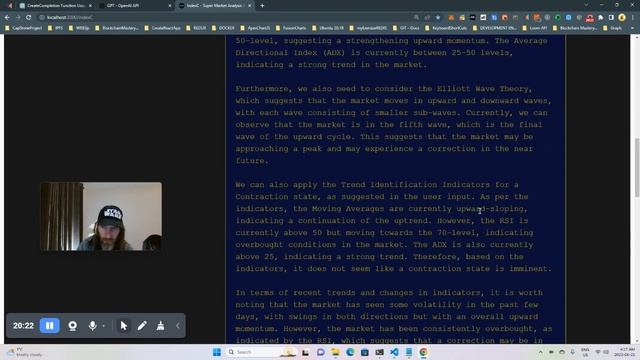Image resolution: width=640 pixels, height=360 pixels.
Task: Open the CapStoneProject bookmark folder
Action: [24, 28]
